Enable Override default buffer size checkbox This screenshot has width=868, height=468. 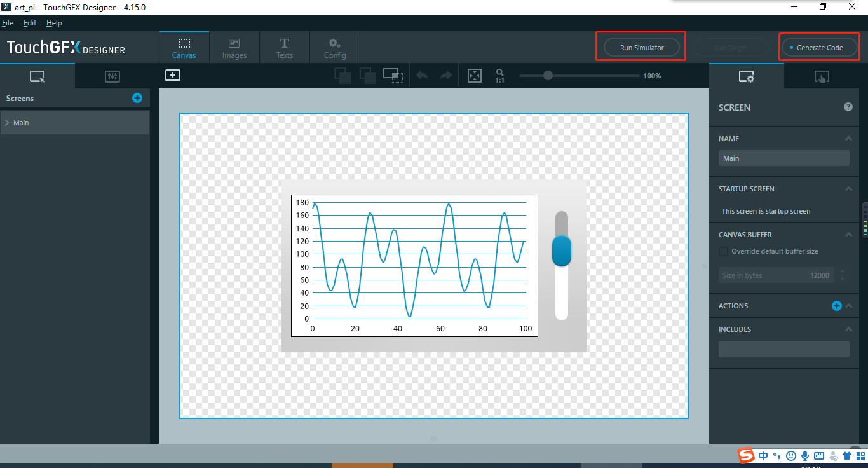[x=723, y=251]
